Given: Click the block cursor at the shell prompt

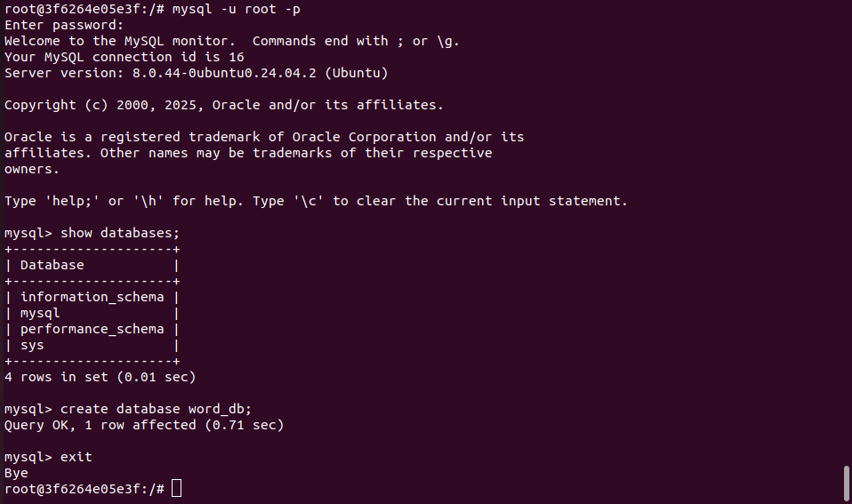Looking at the screenshot, I should (176, 488).
